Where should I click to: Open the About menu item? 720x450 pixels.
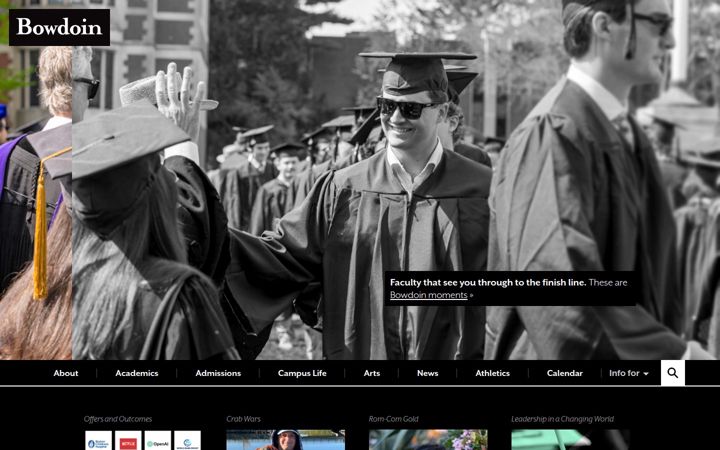tap(66, 373)
